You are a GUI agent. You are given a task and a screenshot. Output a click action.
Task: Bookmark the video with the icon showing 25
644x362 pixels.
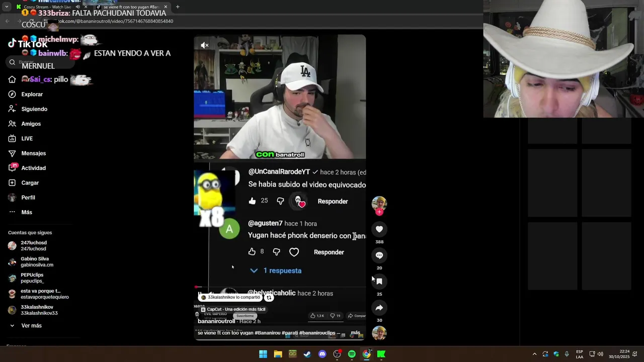coord(379,282)
